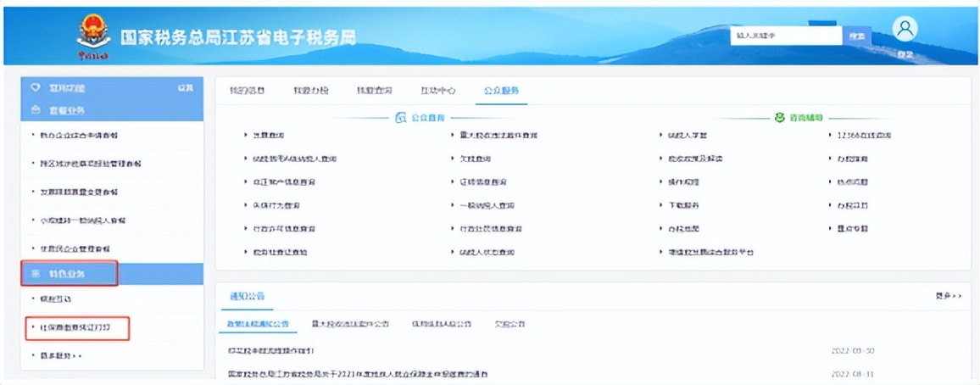Open the third 套餐 sidebar item about 发票
Viewport: 980px width, 385px height.
pyautogui.click(x=79, y=192)
